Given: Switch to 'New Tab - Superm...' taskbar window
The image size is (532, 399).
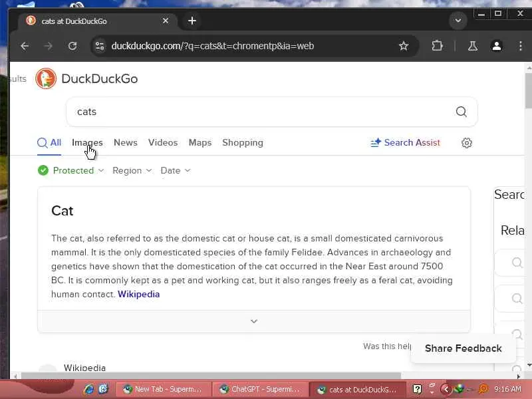Looking at the screenshot, I should point(162,389).
